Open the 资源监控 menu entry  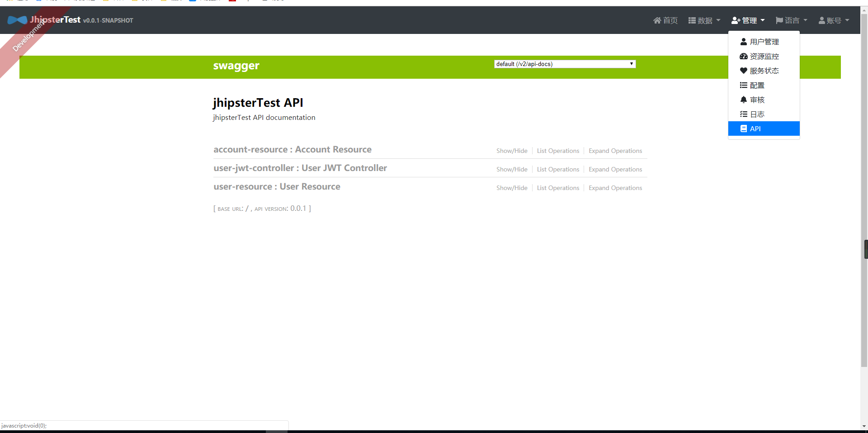pyautogui.click(x=764, y=56)
